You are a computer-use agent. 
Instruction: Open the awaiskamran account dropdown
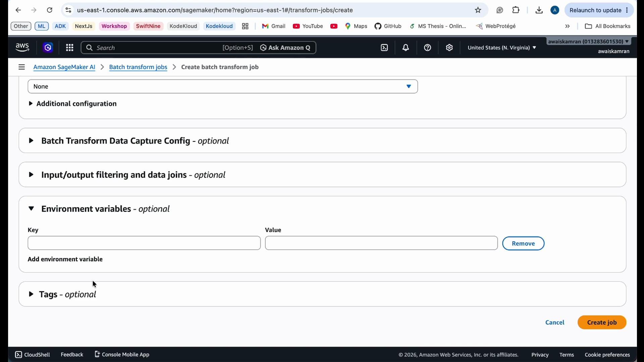(589, 42)
